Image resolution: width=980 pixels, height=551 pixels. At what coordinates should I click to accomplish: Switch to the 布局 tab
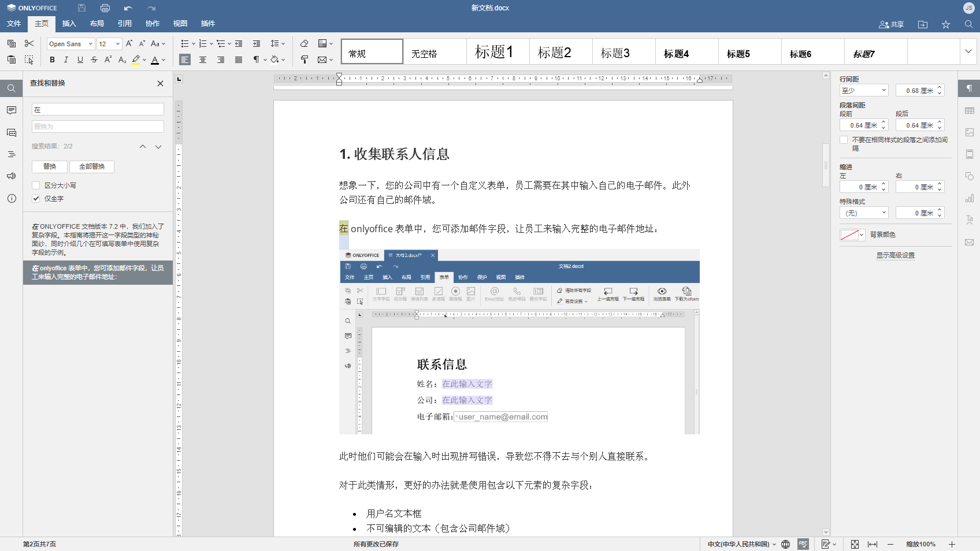pyautogui.click(x=96, y=24)
